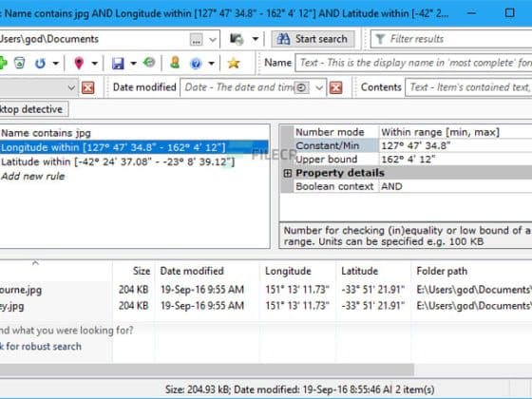Click 'Add new rule'

coord(33,176)
